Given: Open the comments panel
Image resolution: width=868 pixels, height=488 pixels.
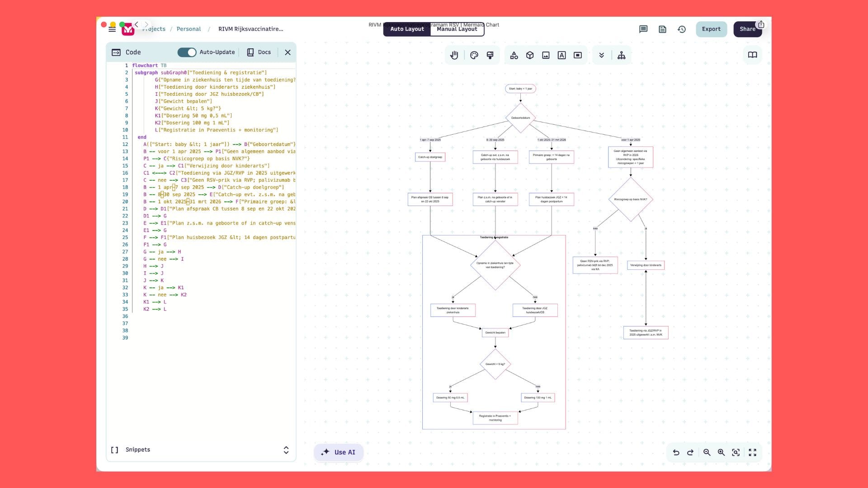Looking at the screenshot, I should coord(643,29).
